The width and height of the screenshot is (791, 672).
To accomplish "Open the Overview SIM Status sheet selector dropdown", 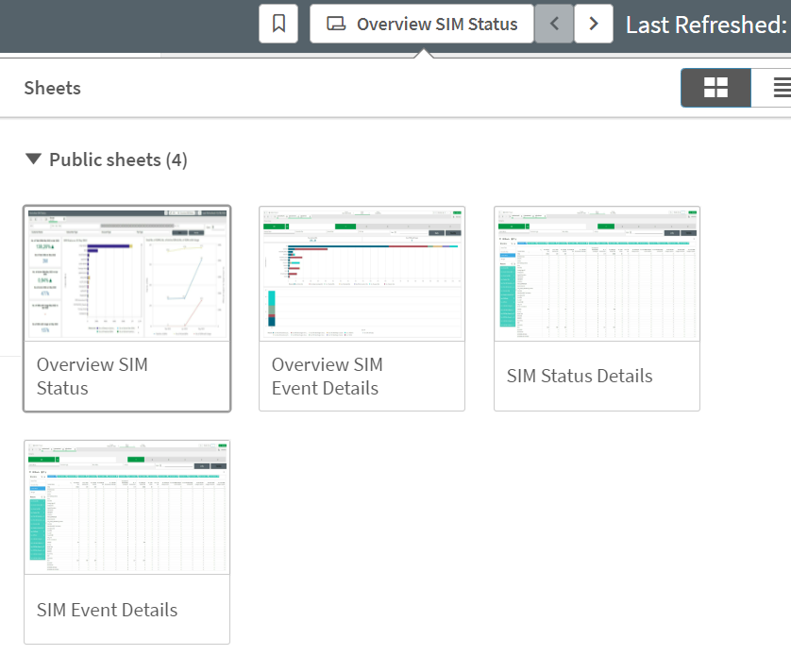I will pyautogui.click(x=421, y=24).
